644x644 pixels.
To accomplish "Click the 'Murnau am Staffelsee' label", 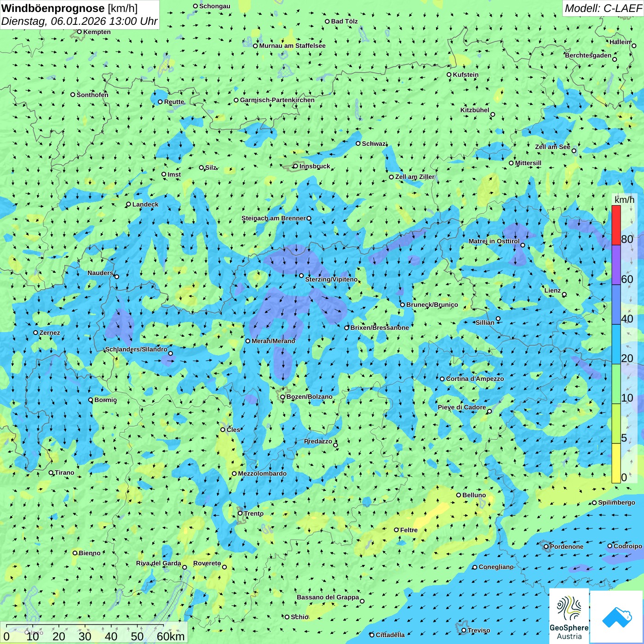I will pyautogui.click(x=293, y=46).
